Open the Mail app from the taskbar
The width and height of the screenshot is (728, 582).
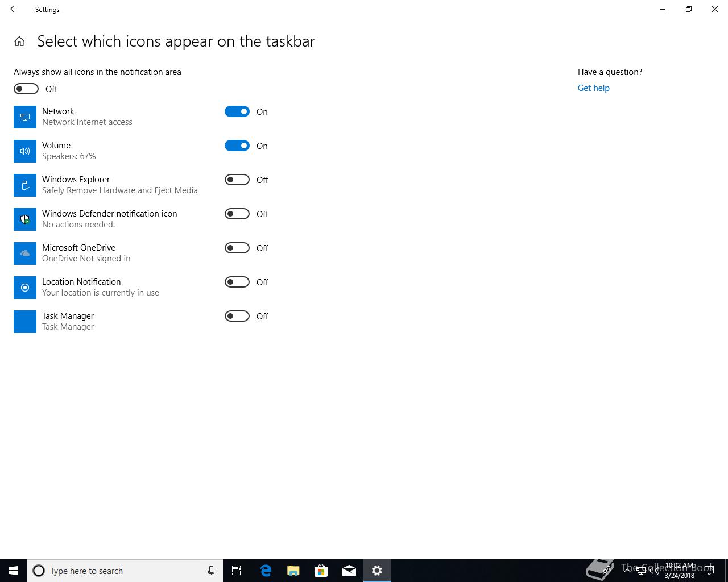tap(349, 571)
